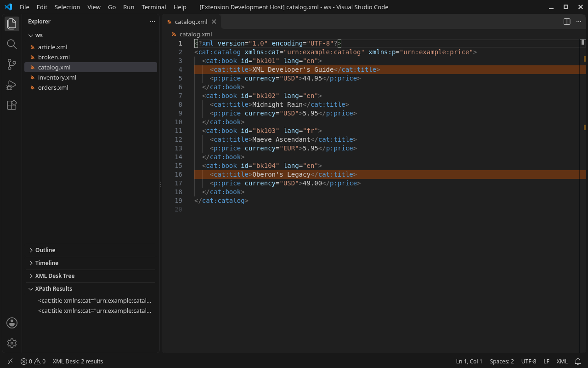Split the editor to the right
588x368 pixels.
click(567, 22)
